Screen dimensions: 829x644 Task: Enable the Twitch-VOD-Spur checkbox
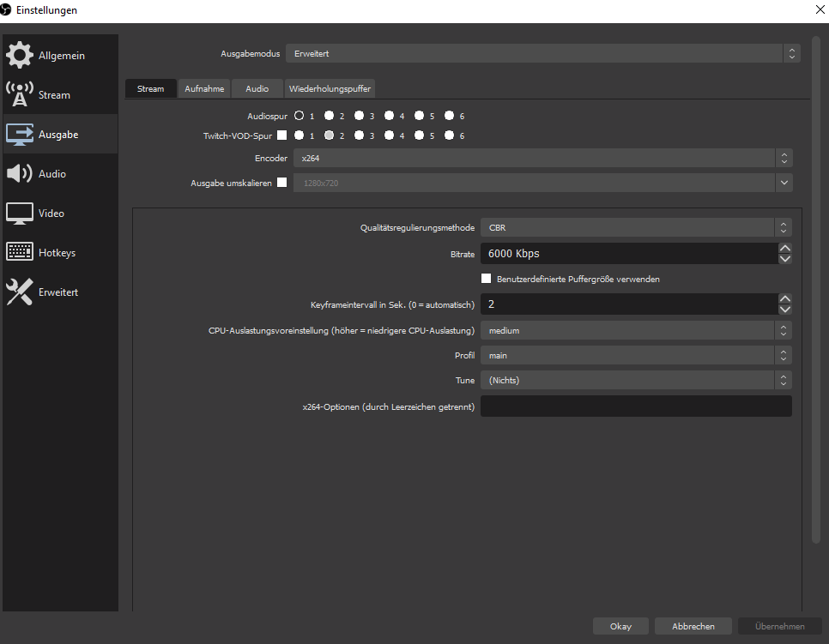pos(281,135)
